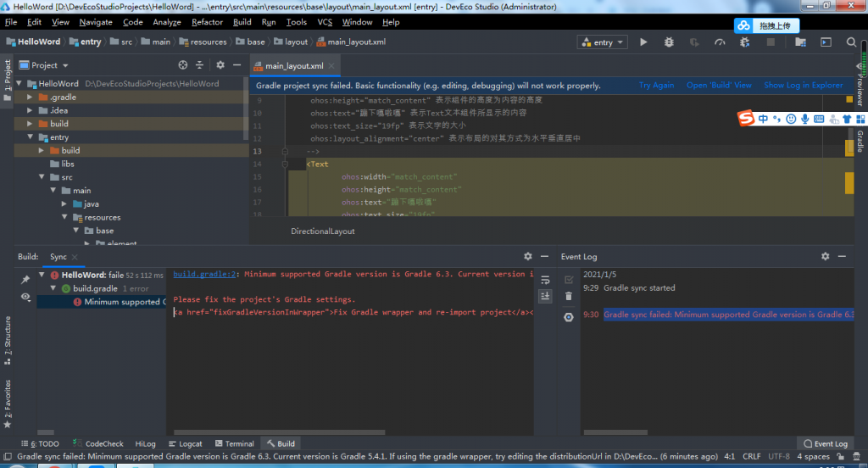Hide the Build panel
The image size is (868, 468).
pyautogui.click(x=545, y=256)
